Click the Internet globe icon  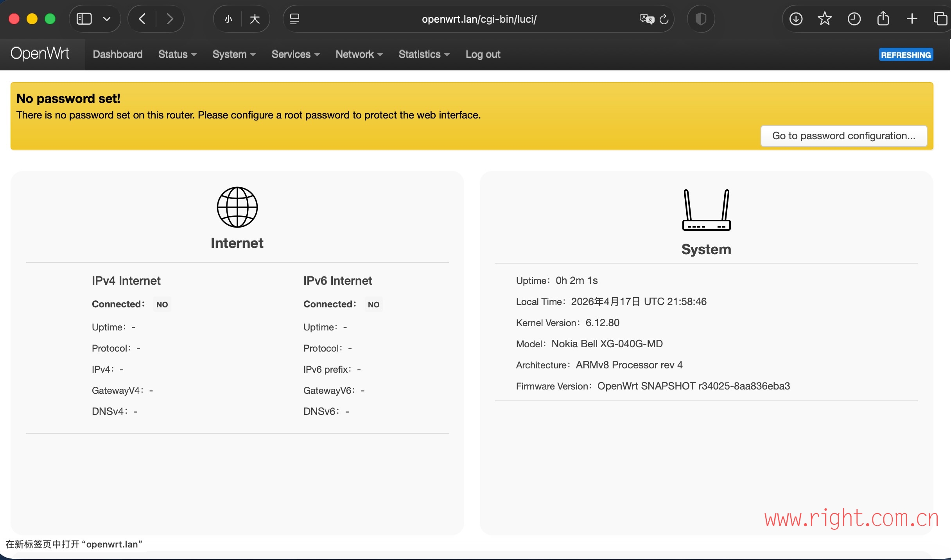(x=237, y=207)
